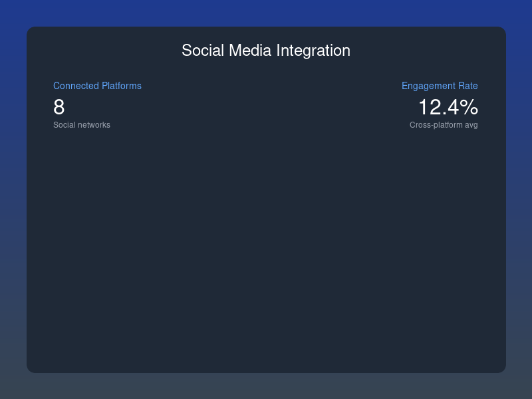Viewport: 532px width, 399px height.
Task: Click the Connected Platforms value showing 8
Action: click(x=58, y=106)
